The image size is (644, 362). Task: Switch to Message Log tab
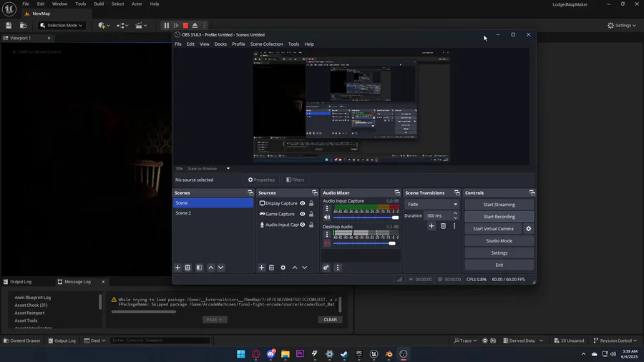pyautogui.click(x=77, y=282)
